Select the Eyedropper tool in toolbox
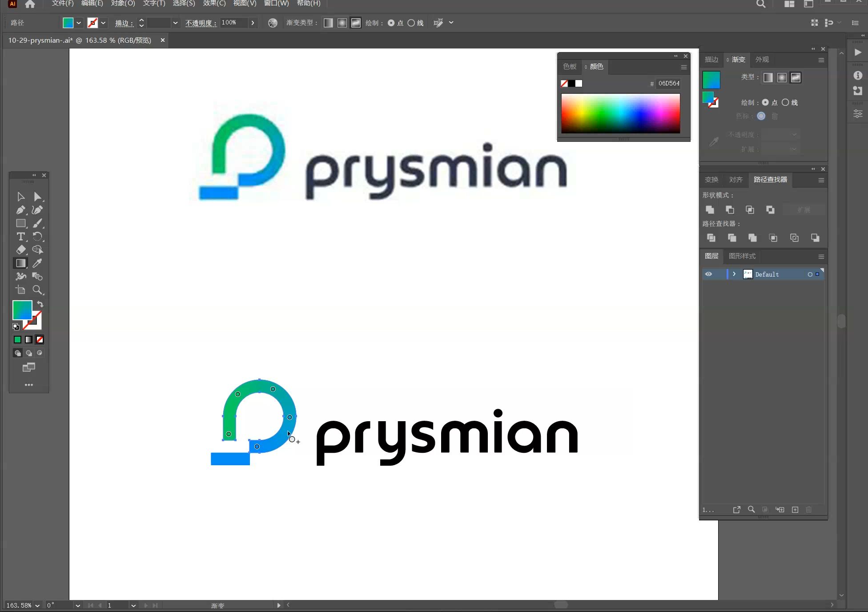This screenshot has width=868, height=612. point(38,263)
